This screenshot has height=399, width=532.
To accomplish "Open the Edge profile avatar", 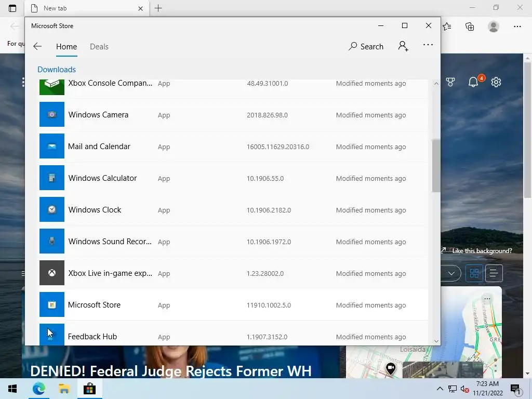I will pos(494,26).
